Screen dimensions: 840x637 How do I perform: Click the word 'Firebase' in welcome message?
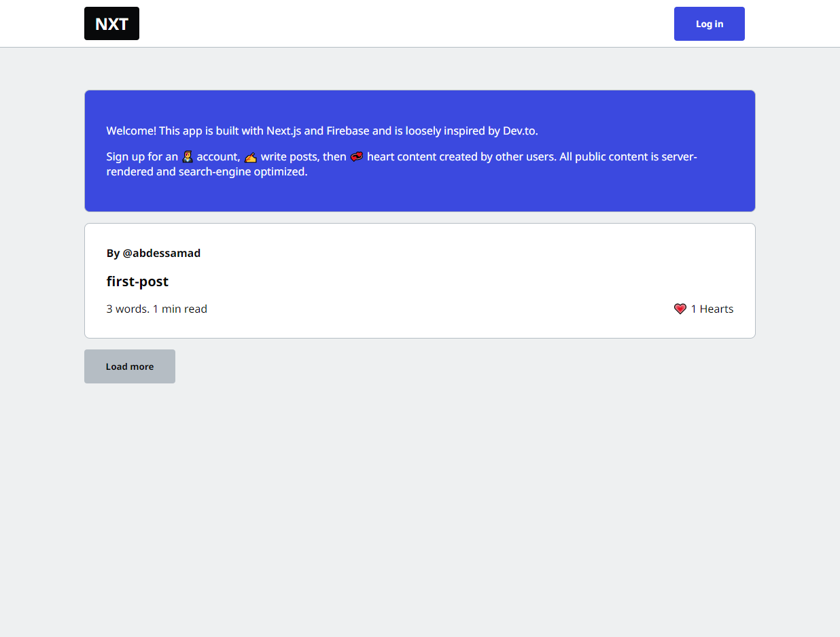347,131
